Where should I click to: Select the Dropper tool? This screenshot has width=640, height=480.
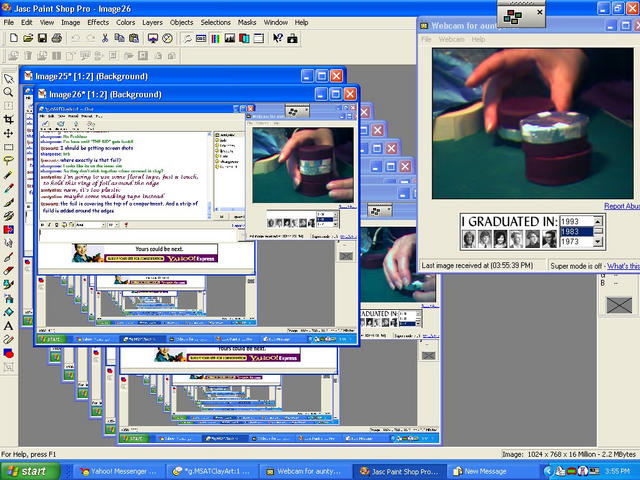(x=8, y=188)
